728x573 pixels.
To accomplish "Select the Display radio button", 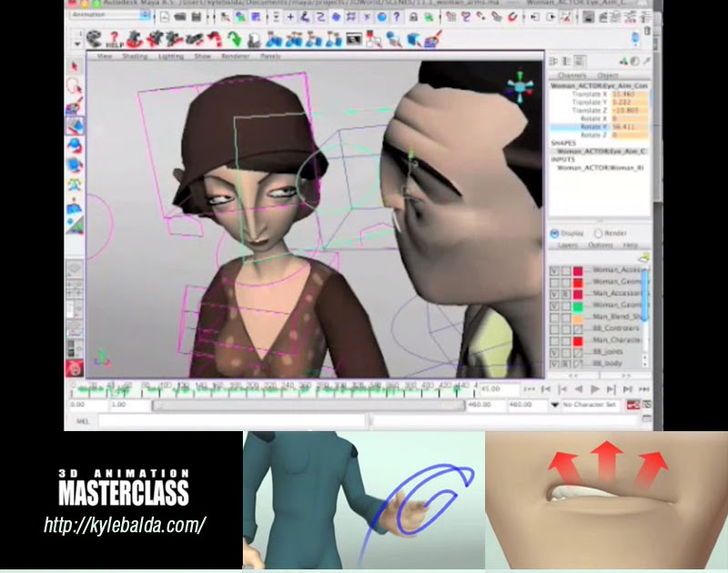I will coord(554,234).
